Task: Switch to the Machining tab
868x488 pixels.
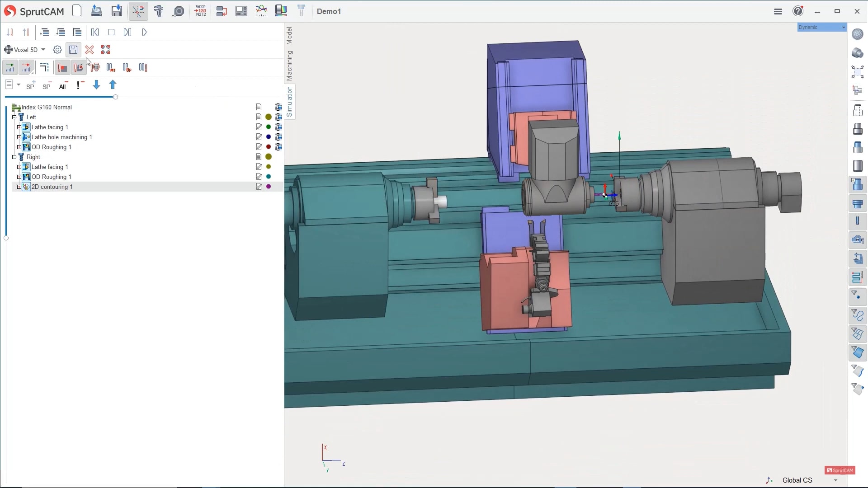Action: (x=289, y=66)
